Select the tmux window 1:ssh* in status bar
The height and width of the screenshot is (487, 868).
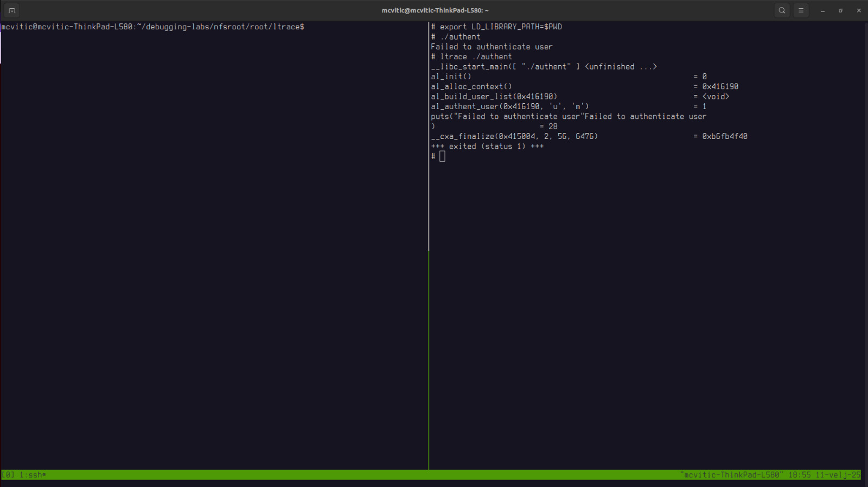tap(33, 475)
